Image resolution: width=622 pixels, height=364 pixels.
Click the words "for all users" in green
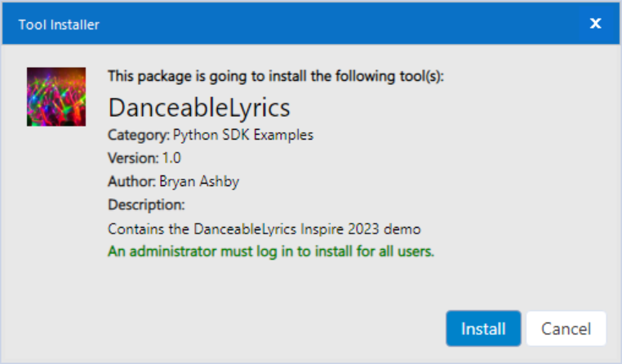[x=398, y=251]
